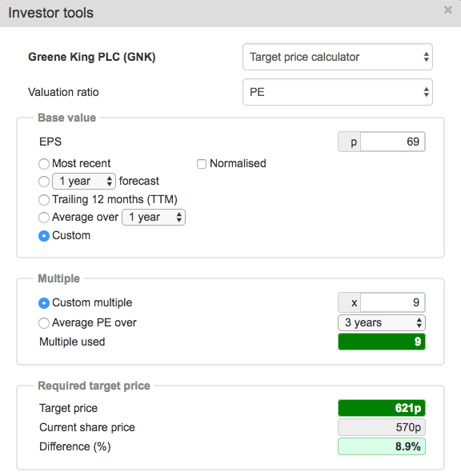
Task: Select the Average over radio button
Action: coord(44,218)
